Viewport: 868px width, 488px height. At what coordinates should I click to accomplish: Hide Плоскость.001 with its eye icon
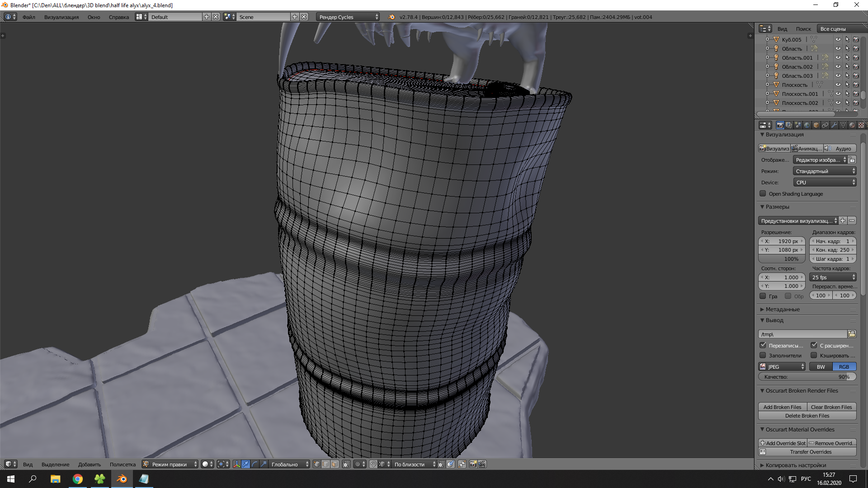click(838, 94)
